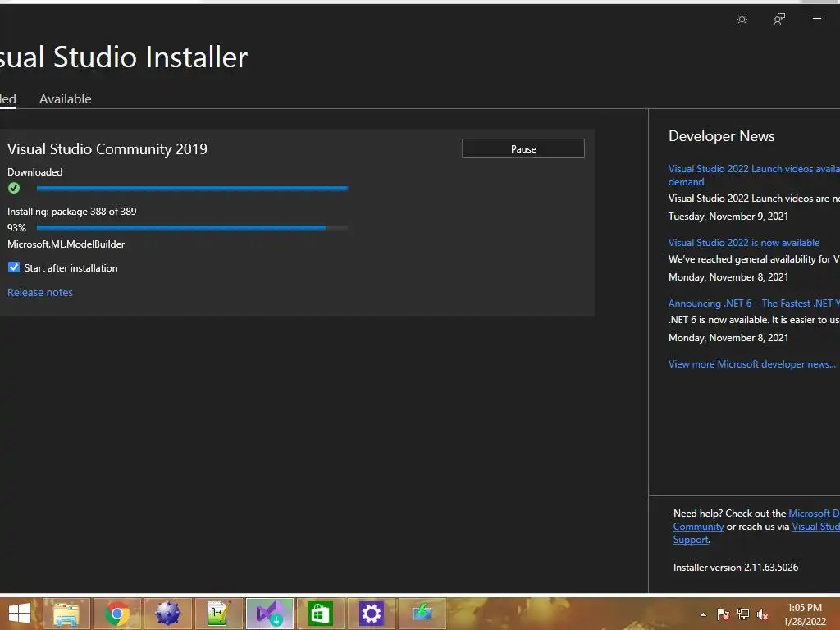Open File Explorer from the taskbar
The image size is (840, 630).
click(x=66, y=614)
